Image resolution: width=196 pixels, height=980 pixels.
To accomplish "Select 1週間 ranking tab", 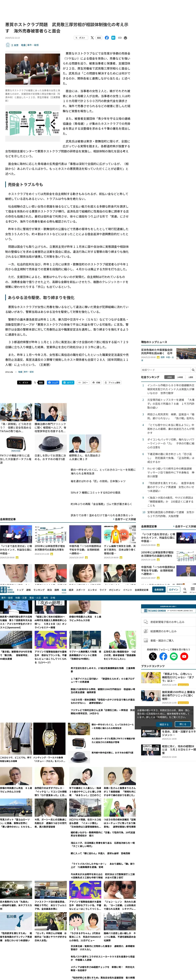I will tap(190, 377).
